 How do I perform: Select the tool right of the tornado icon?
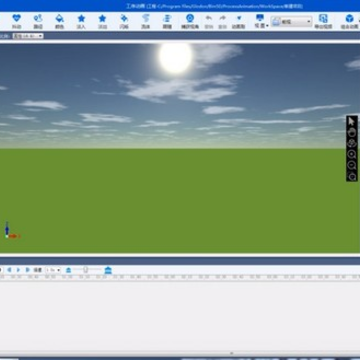167,21
